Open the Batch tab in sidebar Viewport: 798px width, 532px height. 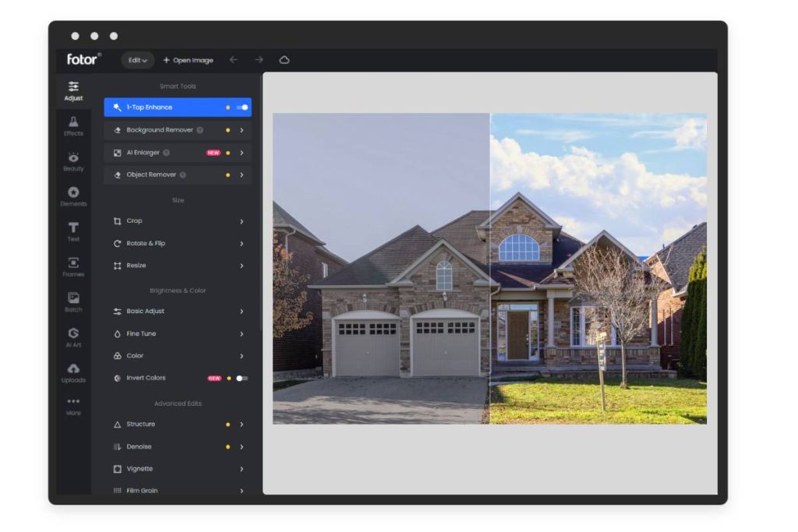(73, 301)
